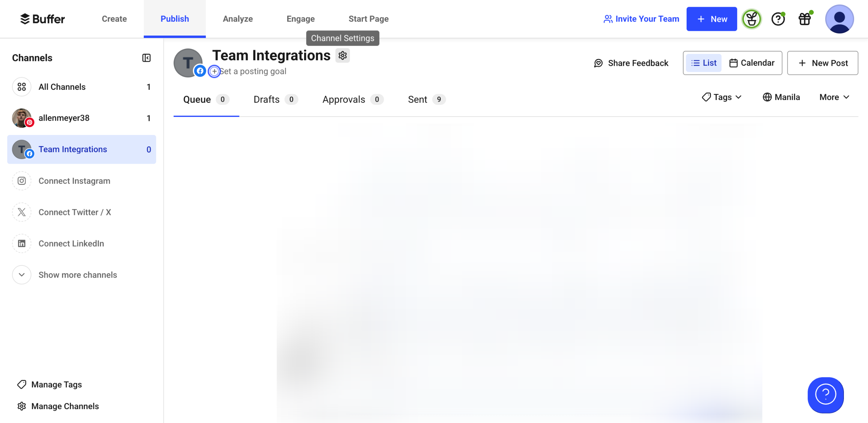Open the green sprout icon in the header
The image size is (868, 423).
(751, 19)
